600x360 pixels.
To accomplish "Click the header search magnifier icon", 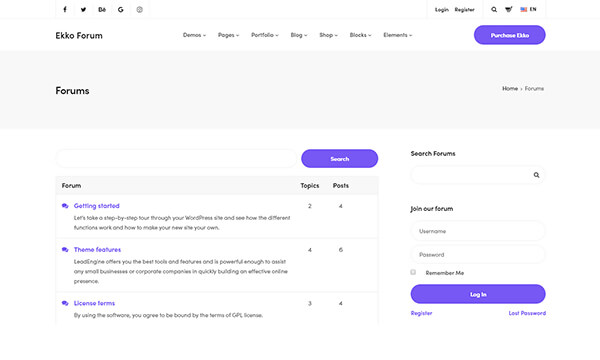I will tap(494, 10).
